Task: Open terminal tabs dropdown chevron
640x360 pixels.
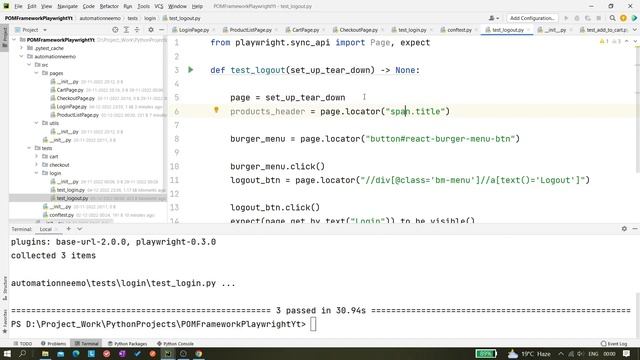Action: tap(80, 229)
